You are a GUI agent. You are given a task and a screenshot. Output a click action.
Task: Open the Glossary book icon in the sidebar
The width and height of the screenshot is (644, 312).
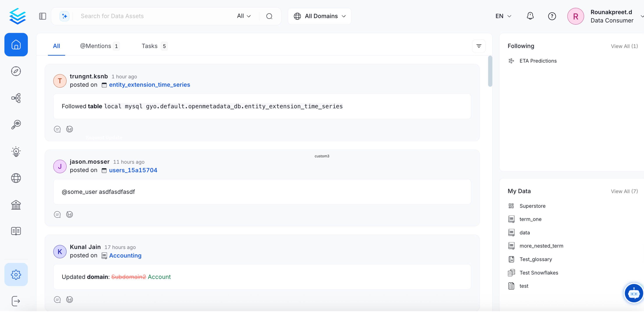(x=16, y=231)
